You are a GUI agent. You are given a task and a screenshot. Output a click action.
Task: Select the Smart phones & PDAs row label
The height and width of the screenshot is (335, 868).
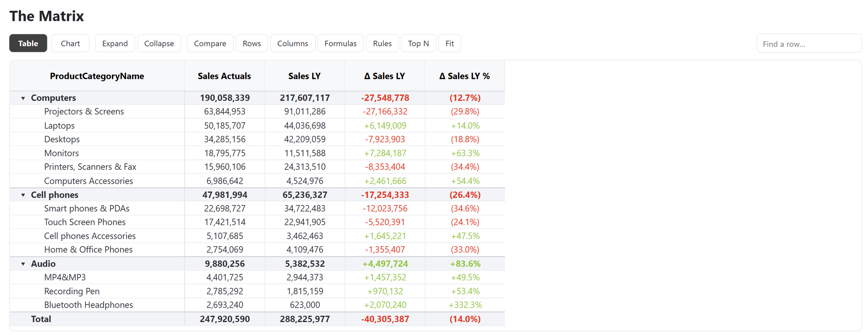(87, 208)
